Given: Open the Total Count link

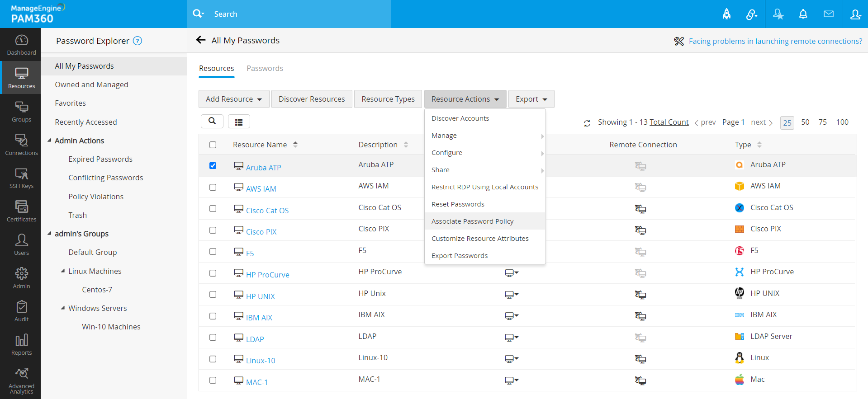Looking at the screenshot, I should (669, 122).
